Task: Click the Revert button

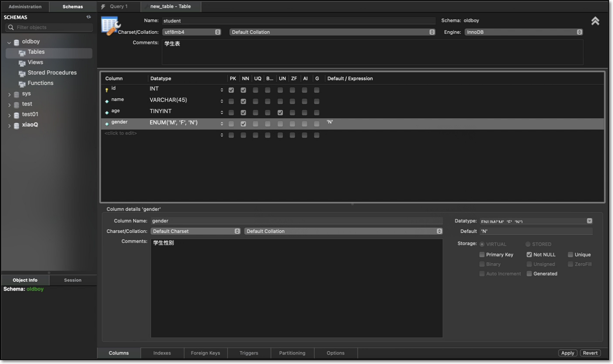Action: point(590,353)
